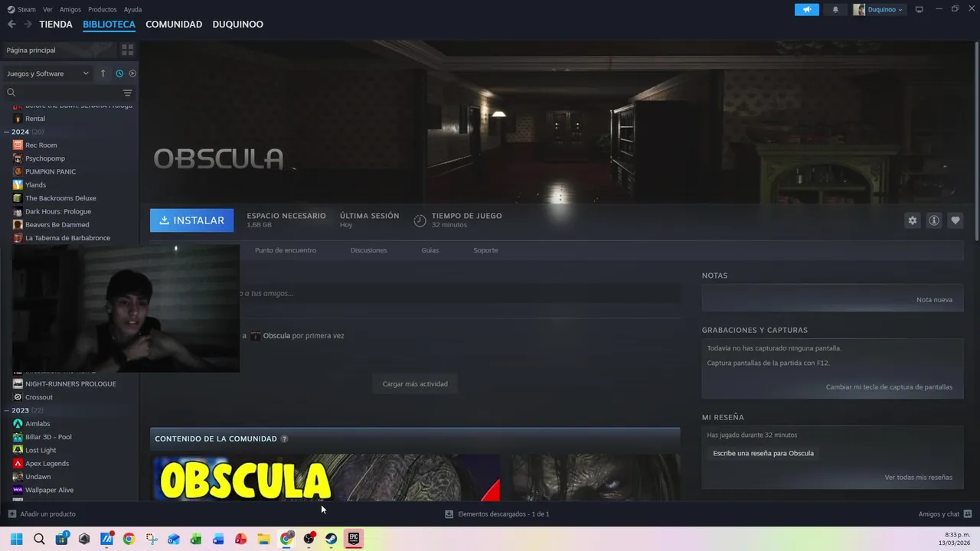Viewport: 980px width, 551px height.
Task: Open the DUQUINOO profile section
Action: point(237,24)
